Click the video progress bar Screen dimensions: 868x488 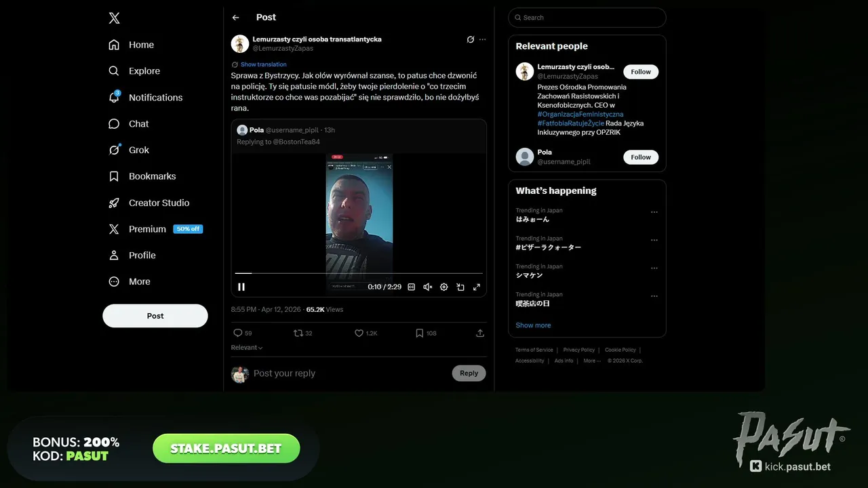359,273
